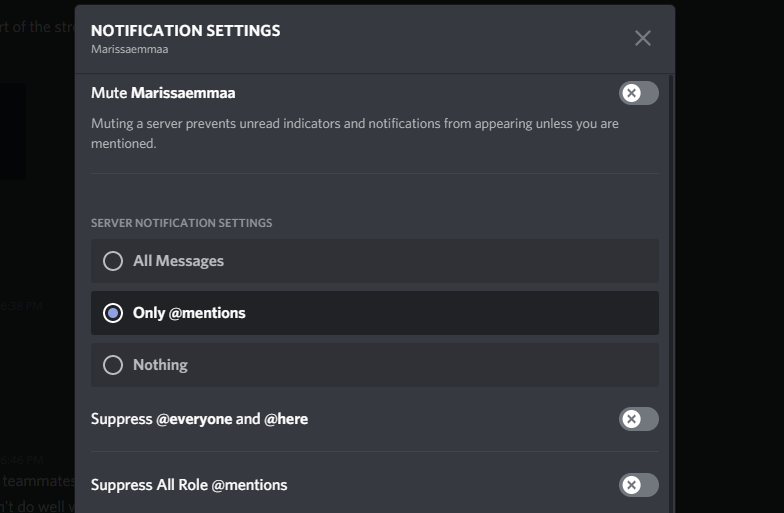This screenshot has height=513, width=784.
Task: Click the muting a server description text
Action: (x=354, y=134)
